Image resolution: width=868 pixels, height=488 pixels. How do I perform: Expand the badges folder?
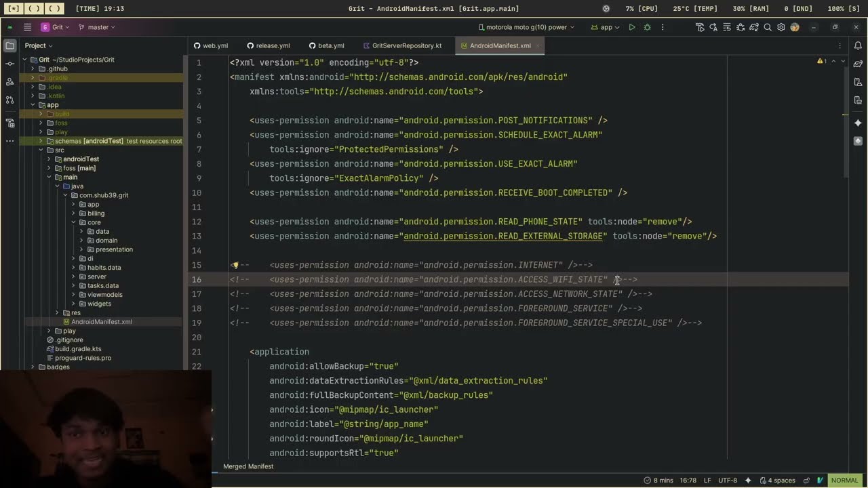pos(33,367)
